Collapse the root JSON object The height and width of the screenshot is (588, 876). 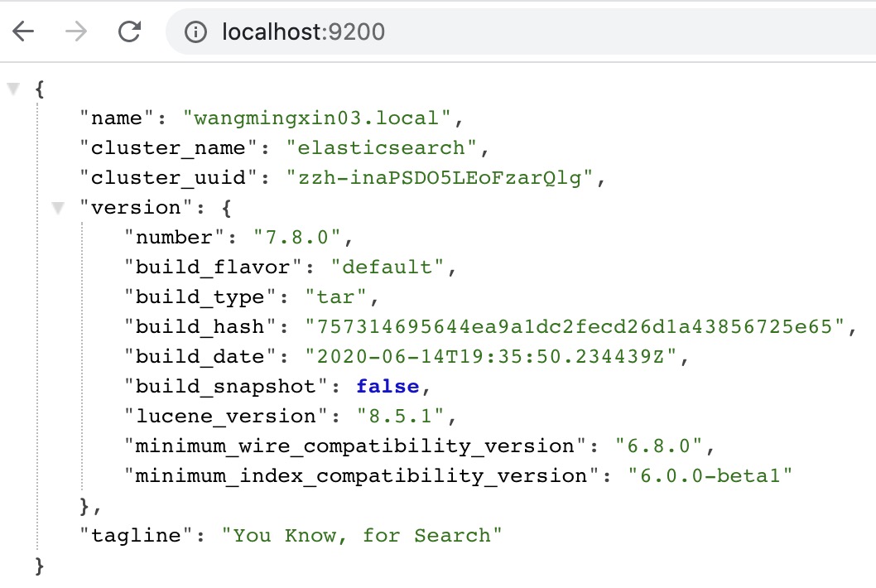pos(13,88)
